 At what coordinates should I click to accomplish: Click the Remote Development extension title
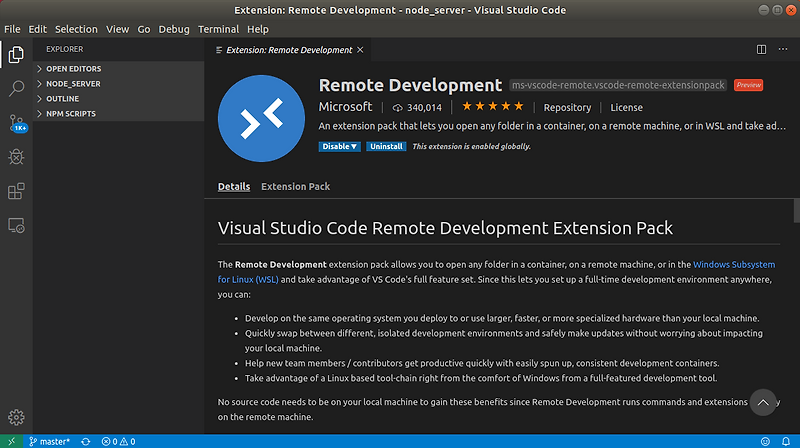coord(410,85)
